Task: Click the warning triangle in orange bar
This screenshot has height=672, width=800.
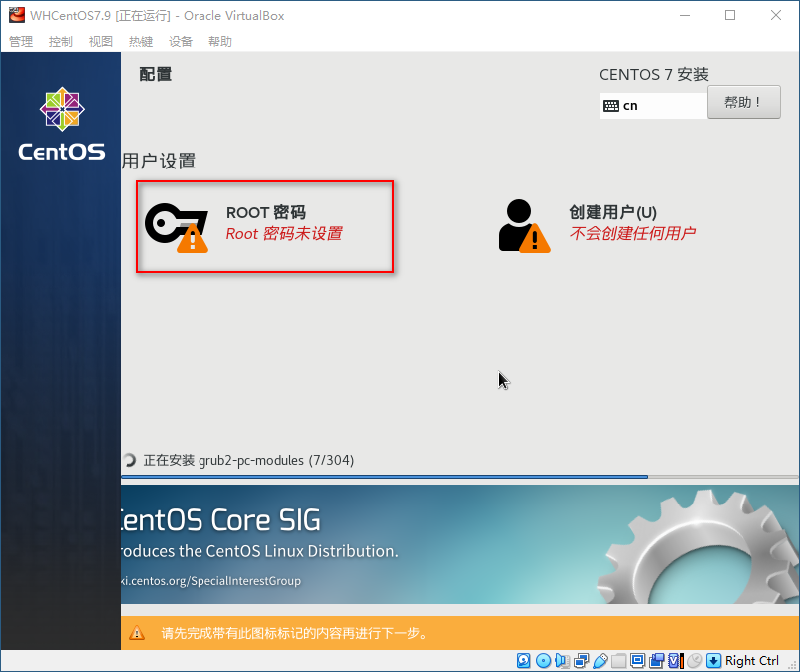Action: click(x=137, y=633)
